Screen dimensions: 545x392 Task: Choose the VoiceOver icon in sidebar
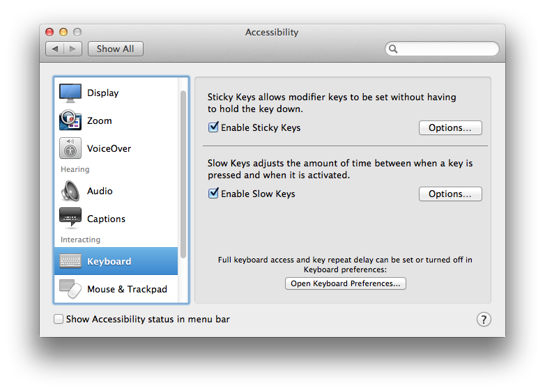[70, 148]
